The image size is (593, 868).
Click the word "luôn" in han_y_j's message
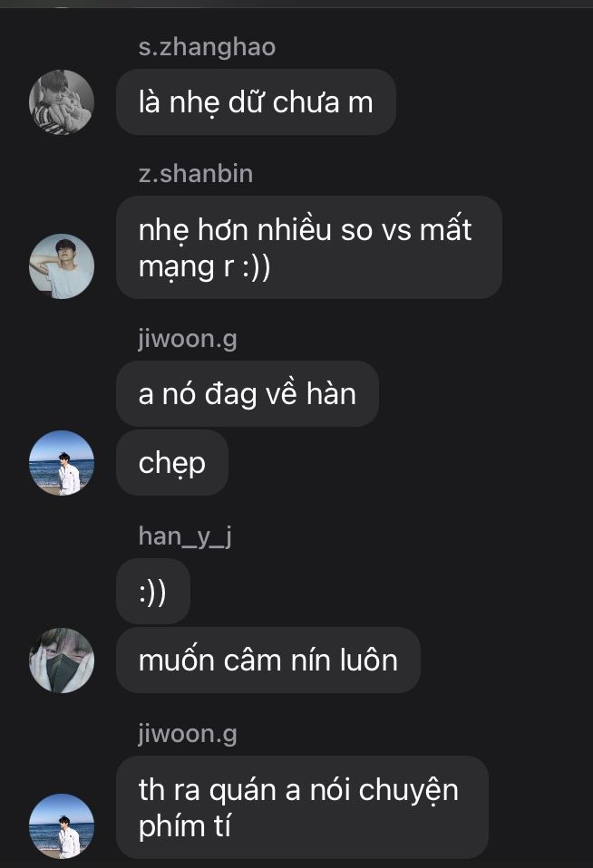[368, 660]
